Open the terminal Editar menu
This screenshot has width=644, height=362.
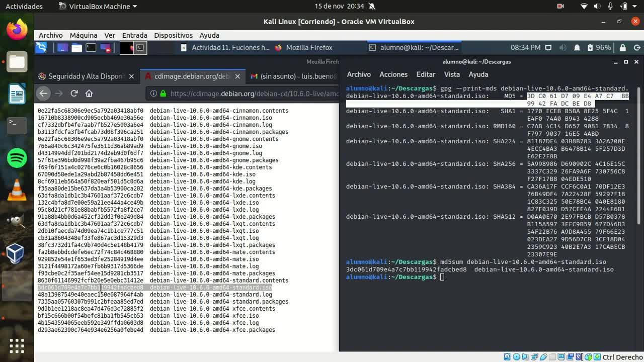click(425, 74)
